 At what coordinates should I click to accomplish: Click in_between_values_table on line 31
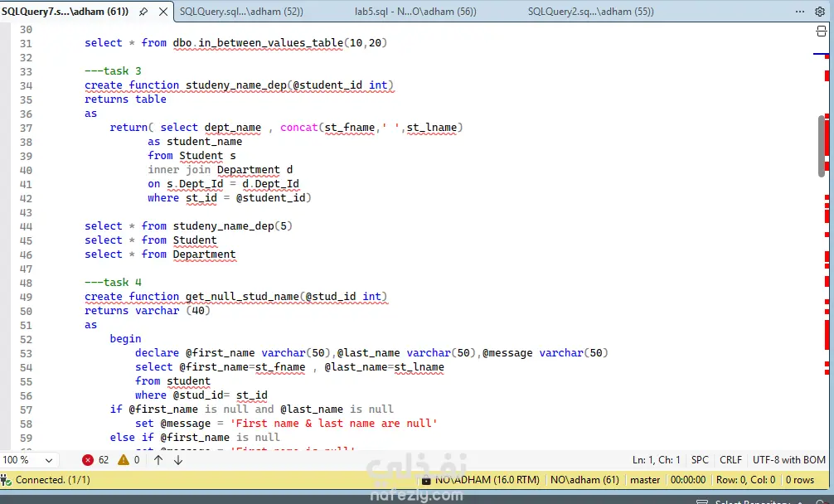point(271,42)
